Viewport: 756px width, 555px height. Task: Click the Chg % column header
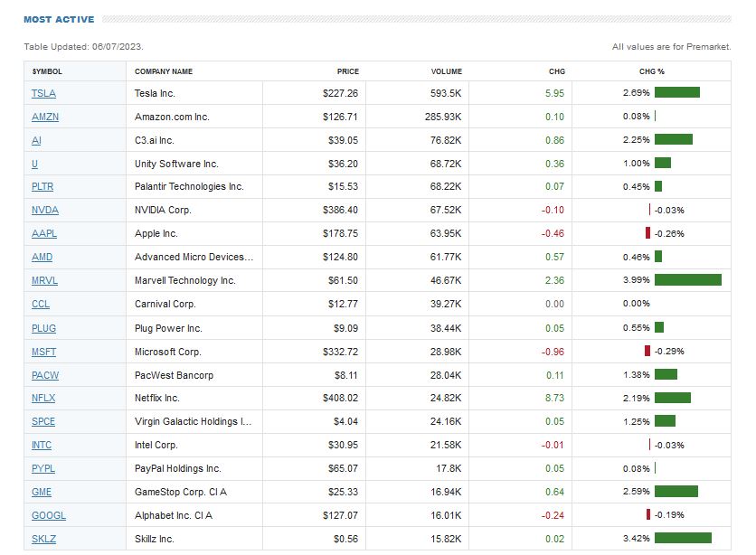coord(651,71)
